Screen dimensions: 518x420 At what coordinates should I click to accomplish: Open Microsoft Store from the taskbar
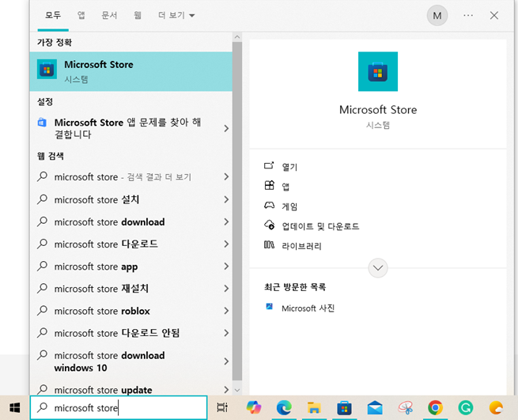(x=344, y=408)
